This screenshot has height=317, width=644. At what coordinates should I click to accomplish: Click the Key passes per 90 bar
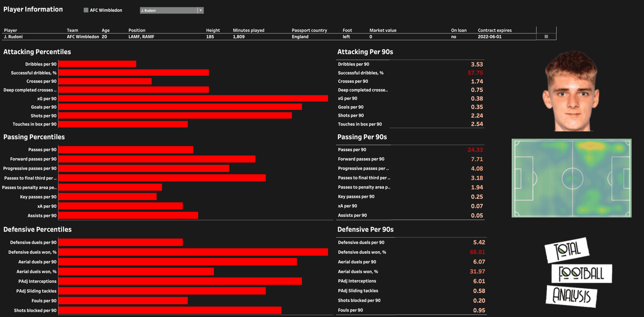(x=107, y=197)
